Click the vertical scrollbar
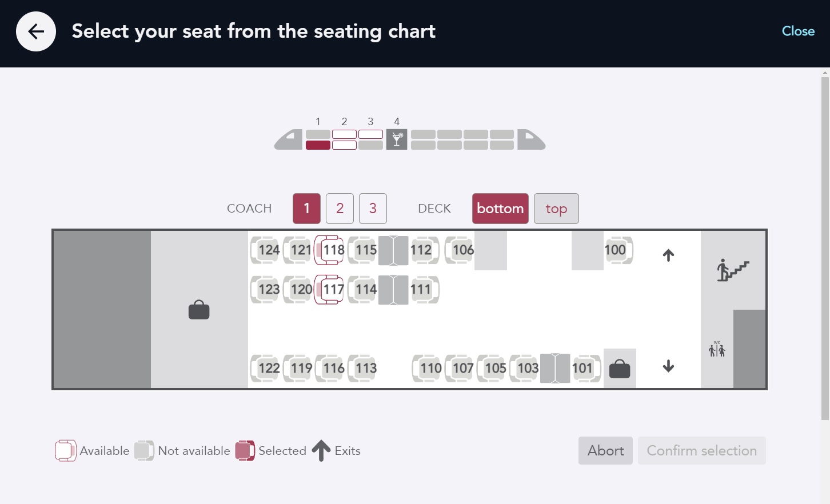 coord(825,246)
